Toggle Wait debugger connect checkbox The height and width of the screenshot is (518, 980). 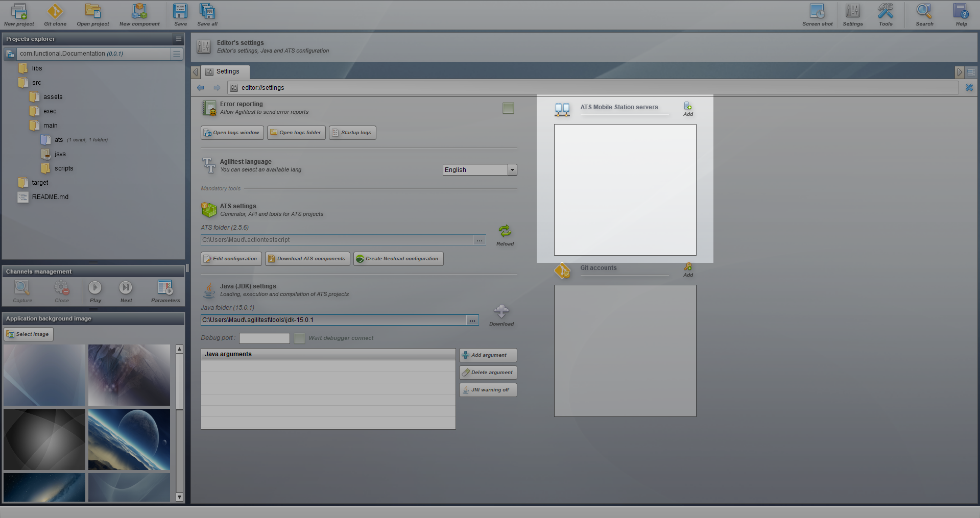tap(300, 338)
